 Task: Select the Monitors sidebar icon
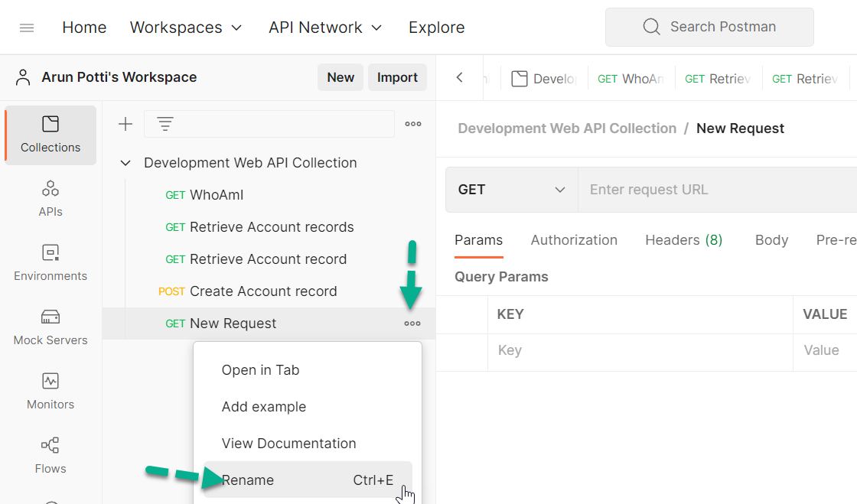coord(50,391)
